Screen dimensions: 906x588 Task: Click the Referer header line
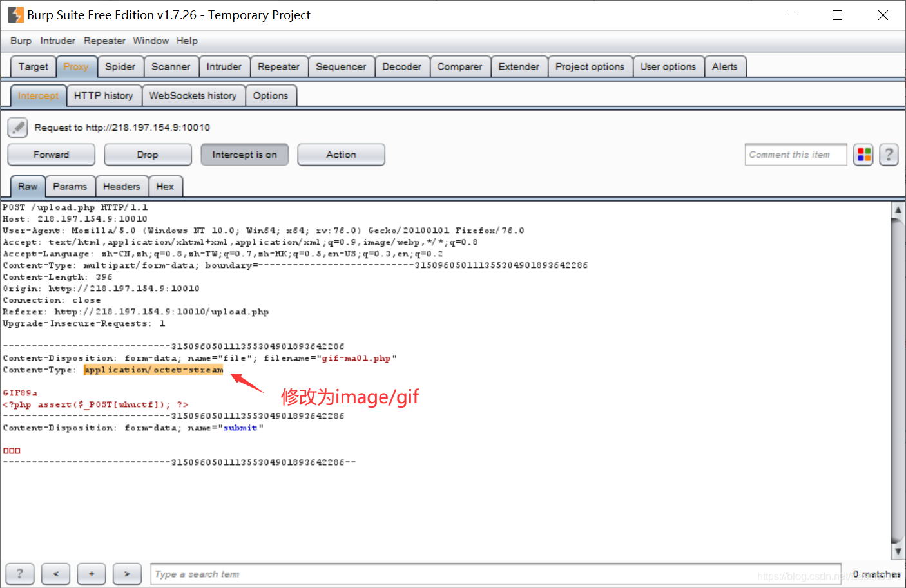click(136, 312)
